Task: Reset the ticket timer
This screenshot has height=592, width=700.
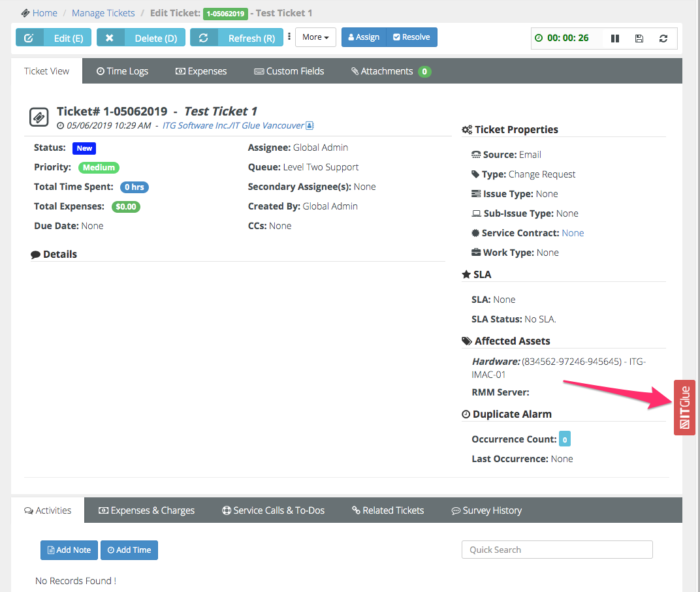Action: click(663, 39)
